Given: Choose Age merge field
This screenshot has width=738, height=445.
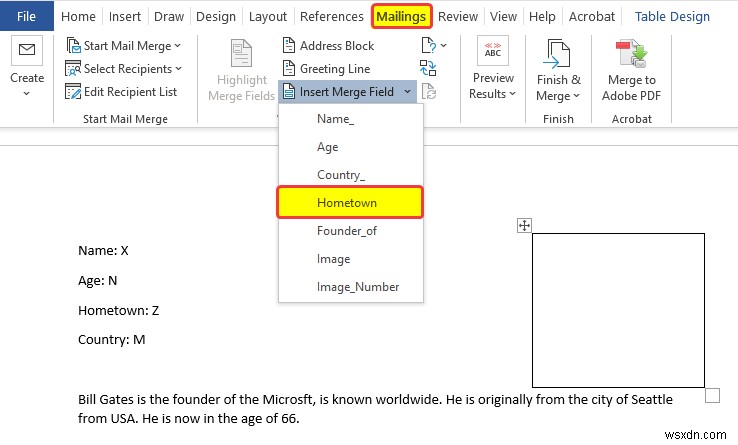Looking at the screenshot, I should [351, 147].
